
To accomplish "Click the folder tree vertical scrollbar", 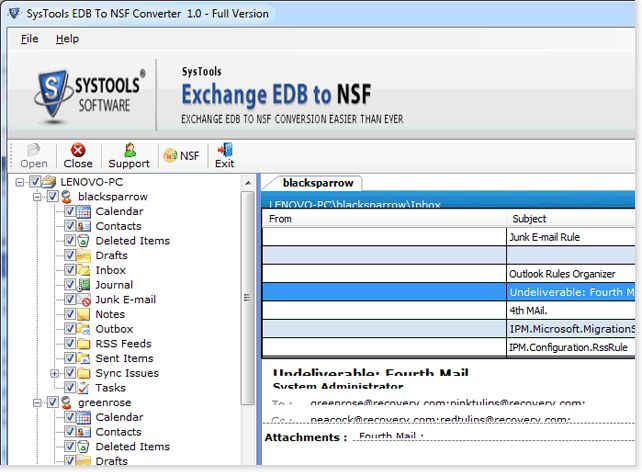I will coord(248,300).
